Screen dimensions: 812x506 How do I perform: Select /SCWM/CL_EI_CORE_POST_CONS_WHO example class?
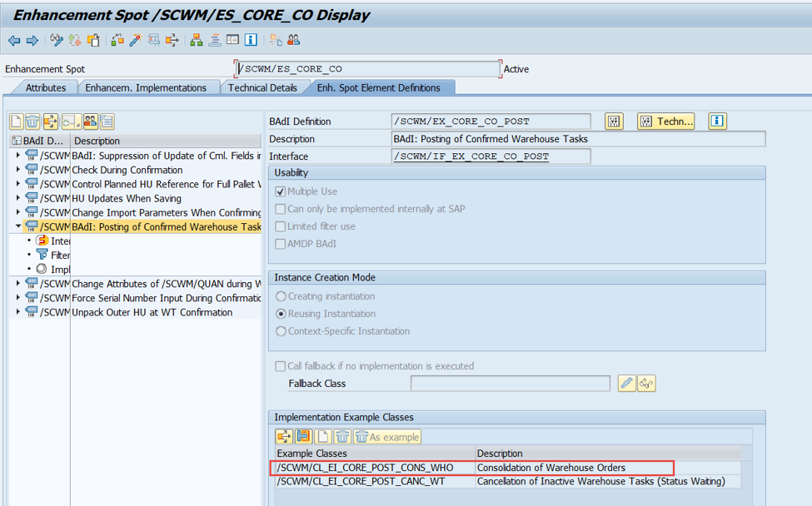coord(365,468)
